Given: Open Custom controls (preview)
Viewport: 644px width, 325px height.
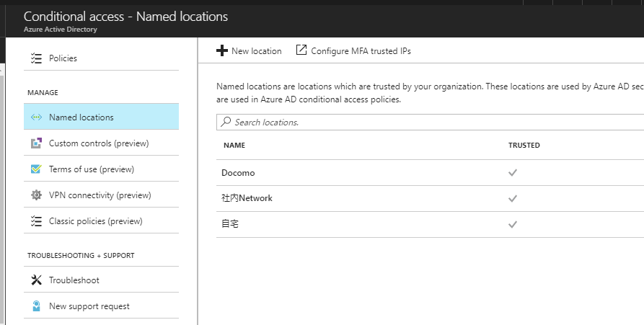Looking at the screenshot, I should coord(102,143).
